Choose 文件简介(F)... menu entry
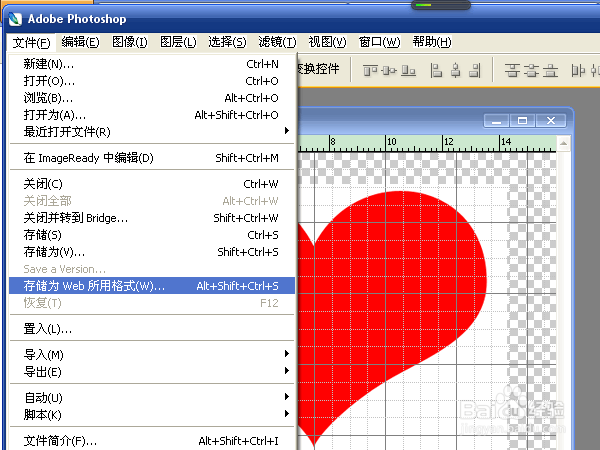 (152, 441)
